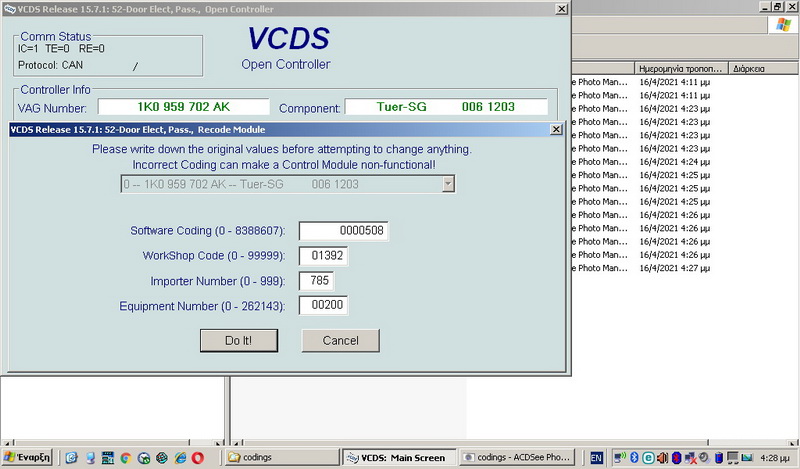Open the module selection dropdown arrow

click(448, 184)
